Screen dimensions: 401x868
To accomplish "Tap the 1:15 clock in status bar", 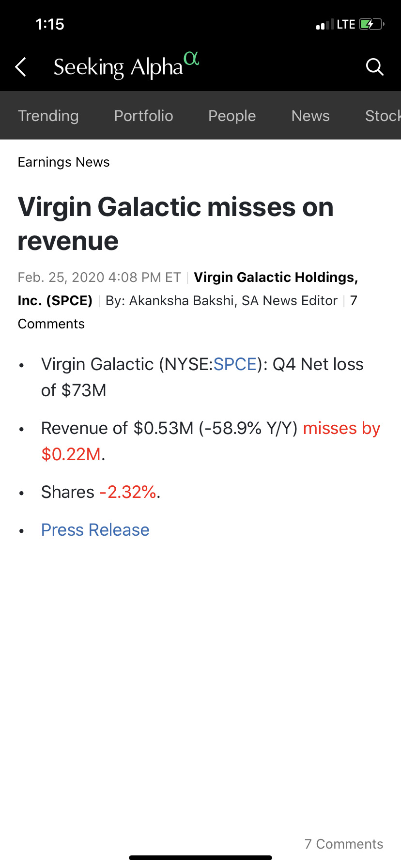I will click(x=50, y=24).
